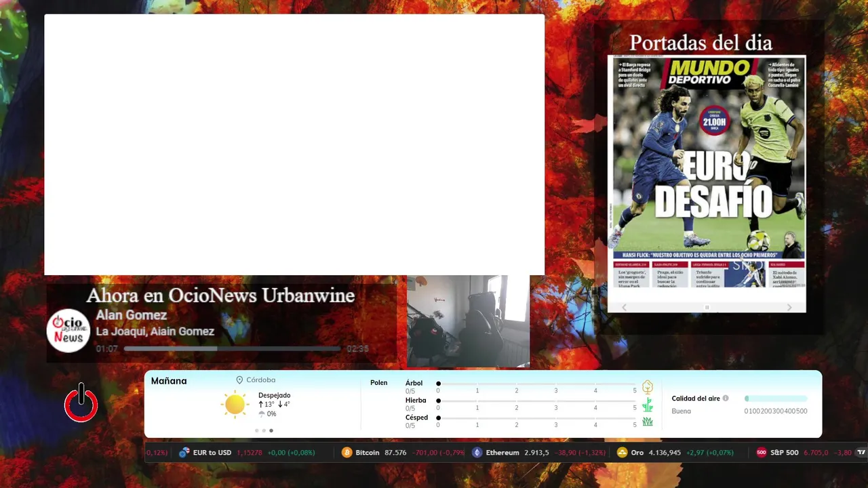The width and height of the screenshot is (868, 488).
Task: Open the webcam video feed thumbnail
Action: tap(468, 321)
